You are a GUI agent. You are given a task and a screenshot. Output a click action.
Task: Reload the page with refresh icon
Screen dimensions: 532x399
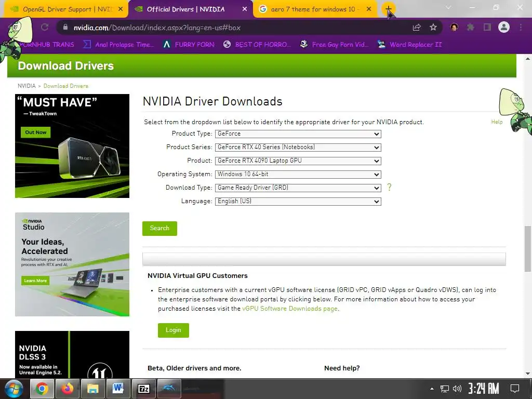coord(45,27)
